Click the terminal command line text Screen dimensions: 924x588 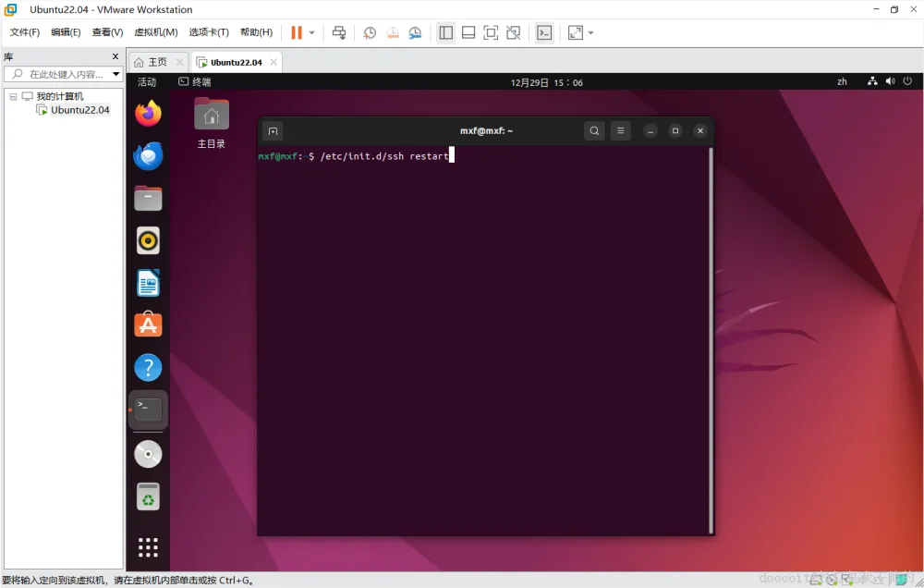(x=384, y=156)
